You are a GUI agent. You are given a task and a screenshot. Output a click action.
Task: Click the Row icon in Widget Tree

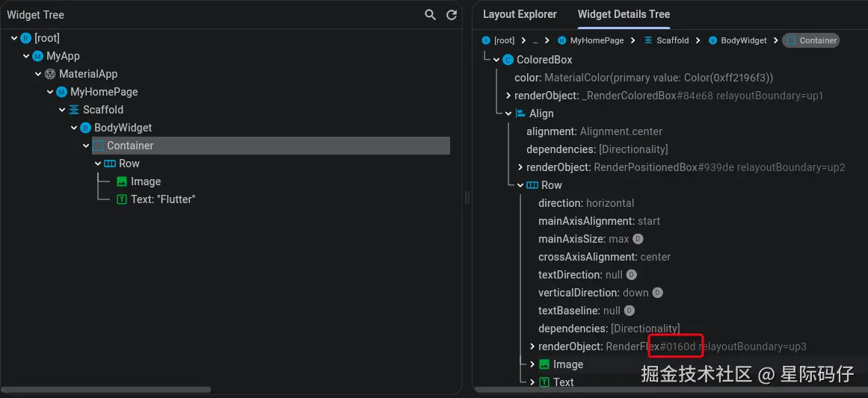[109, 164]
